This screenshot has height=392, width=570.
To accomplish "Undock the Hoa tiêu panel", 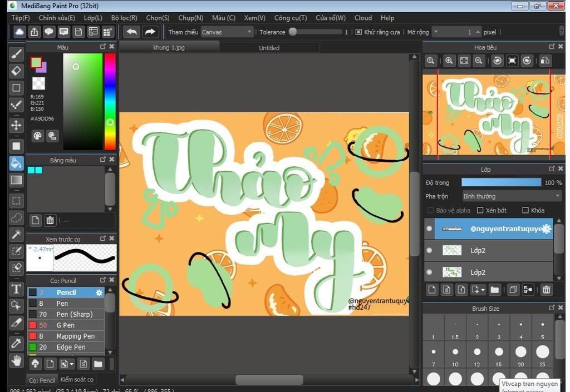I will click(552, 47).
